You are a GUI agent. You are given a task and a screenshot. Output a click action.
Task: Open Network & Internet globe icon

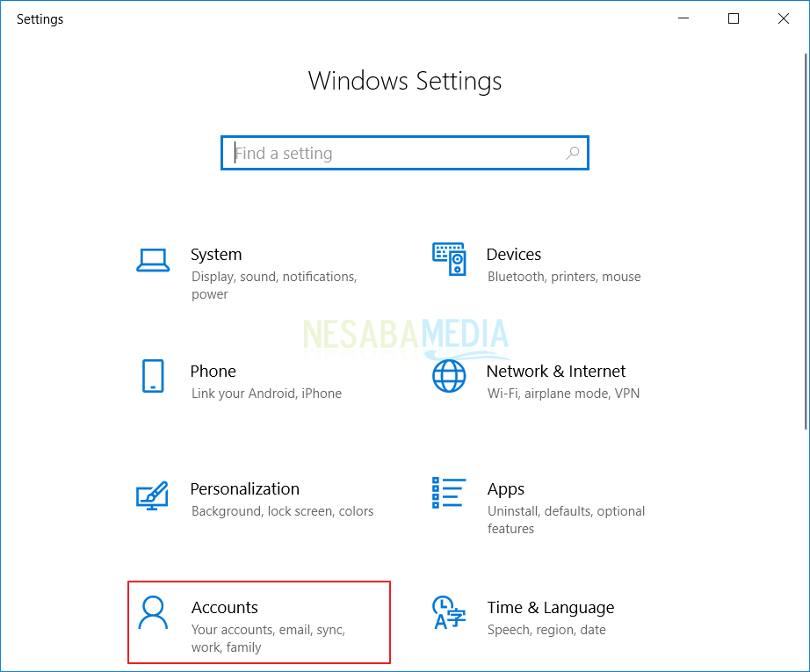point(449,376)
